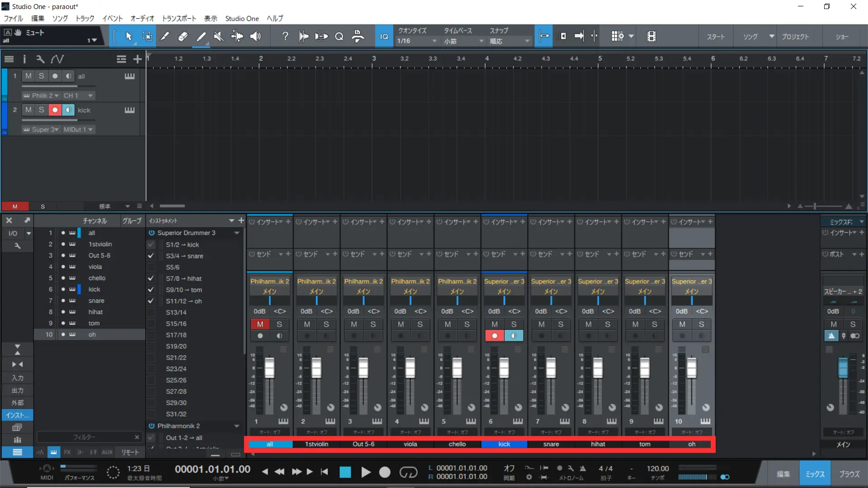Screen dimensions: 868x488
Task: Open the Studio One menu
Action: point(242,19)
